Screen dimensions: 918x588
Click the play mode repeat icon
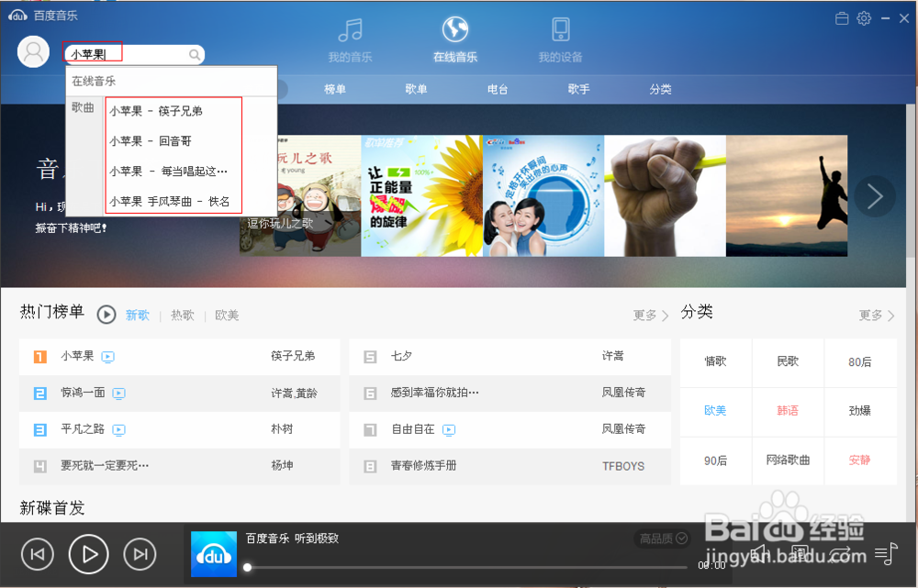(x=840, y=553)
